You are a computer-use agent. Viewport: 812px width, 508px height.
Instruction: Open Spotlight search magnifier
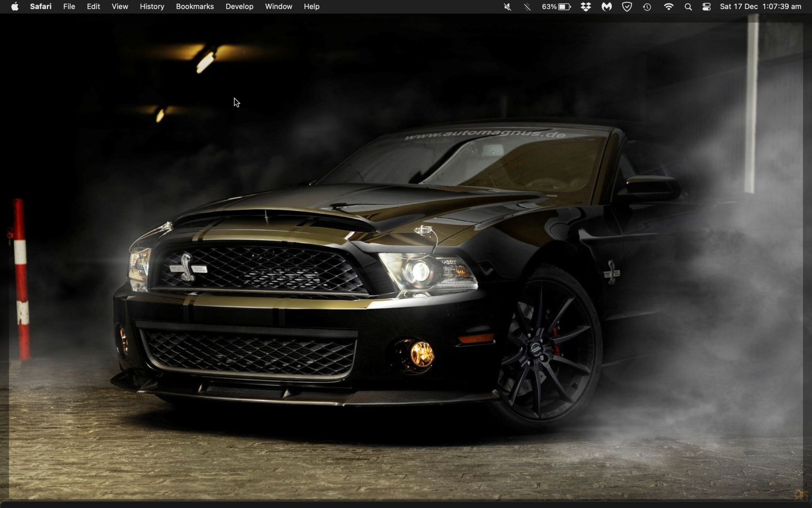(688, 7)
